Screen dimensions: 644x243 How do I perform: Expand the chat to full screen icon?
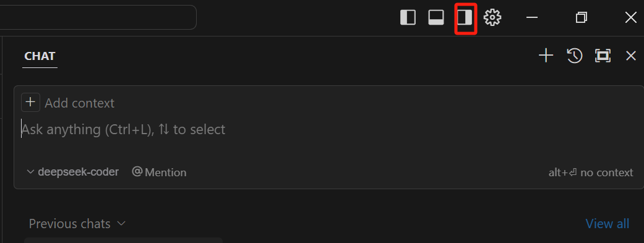click(x=603, y=56)
